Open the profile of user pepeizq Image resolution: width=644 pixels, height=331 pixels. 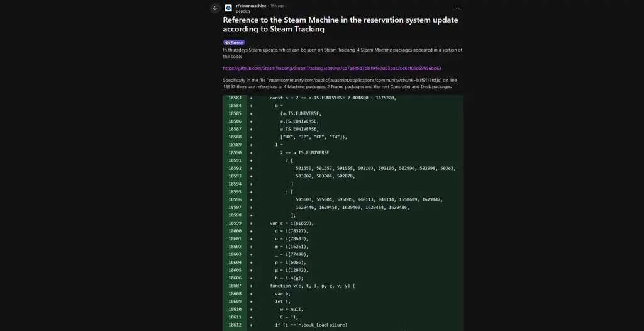(x=243, y=11)
